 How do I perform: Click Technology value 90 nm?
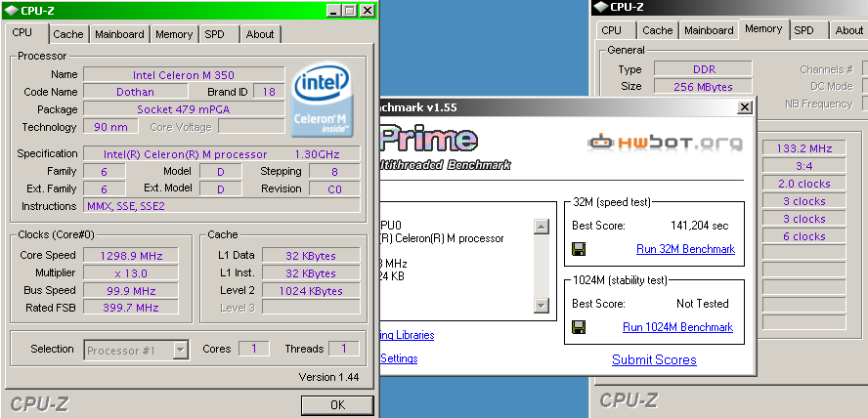pyautogui.click(x=110, y=127)
